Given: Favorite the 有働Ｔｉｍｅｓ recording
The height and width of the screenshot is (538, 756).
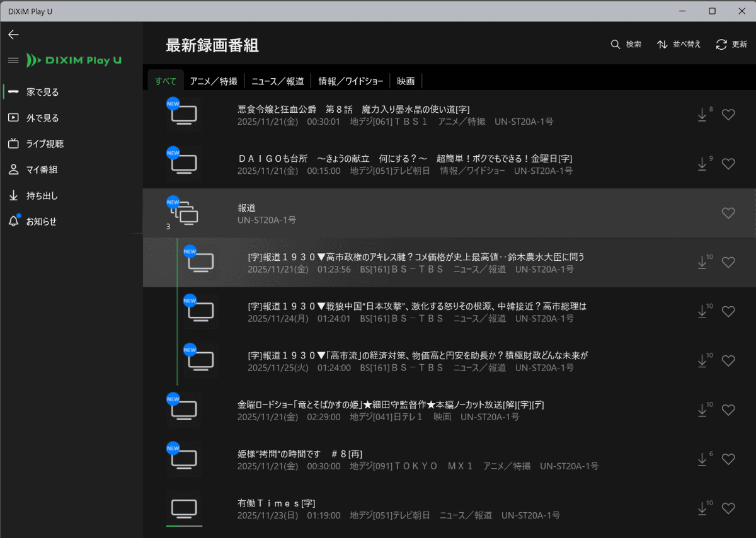Looking at the screenshot, I should point(728,508).
